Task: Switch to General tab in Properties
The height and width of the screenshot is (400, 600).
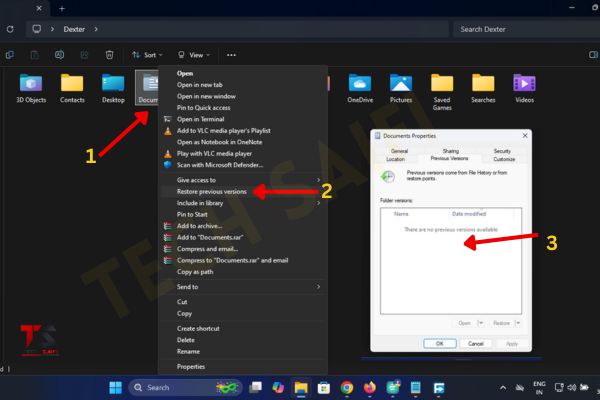Action: coord(399,151)
